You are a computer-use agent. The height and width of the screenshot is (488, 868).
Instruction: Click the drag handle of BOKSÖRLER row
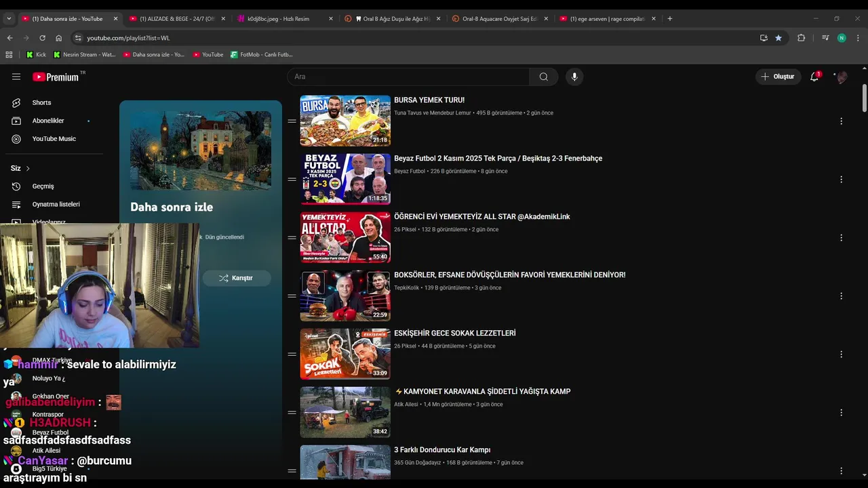tap(292, 296)
